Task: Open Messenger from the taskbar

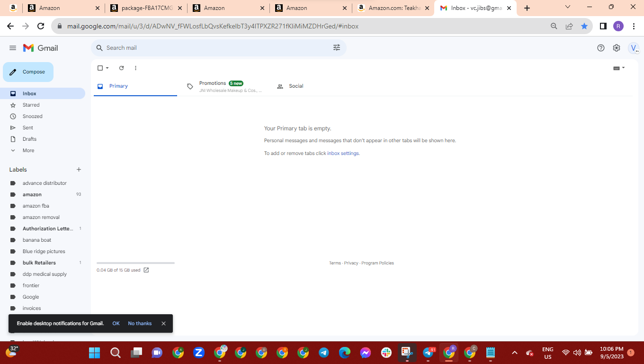Action: (366, 353)
